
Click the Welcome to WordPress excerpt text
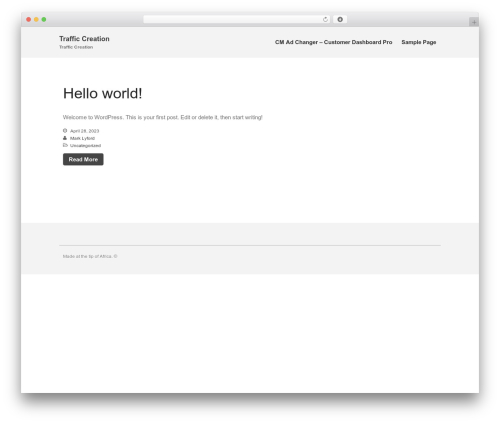click(163, 117)
